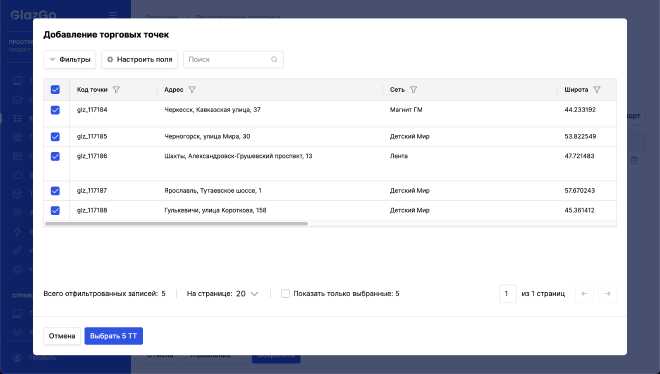
Task: Click the Лента network cell
Action: [399, 156]
